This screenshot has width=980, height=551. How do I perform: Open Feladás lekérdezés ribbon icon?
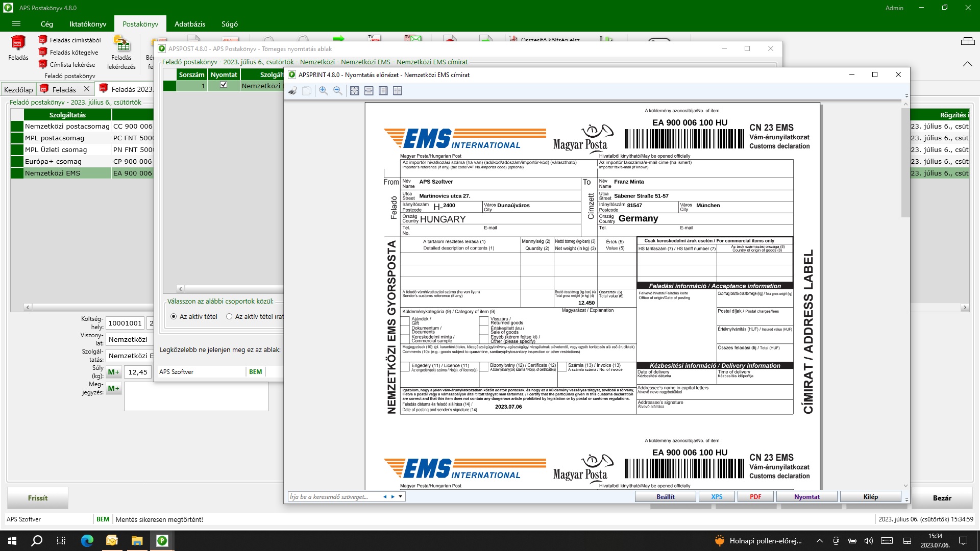(121, 53)
